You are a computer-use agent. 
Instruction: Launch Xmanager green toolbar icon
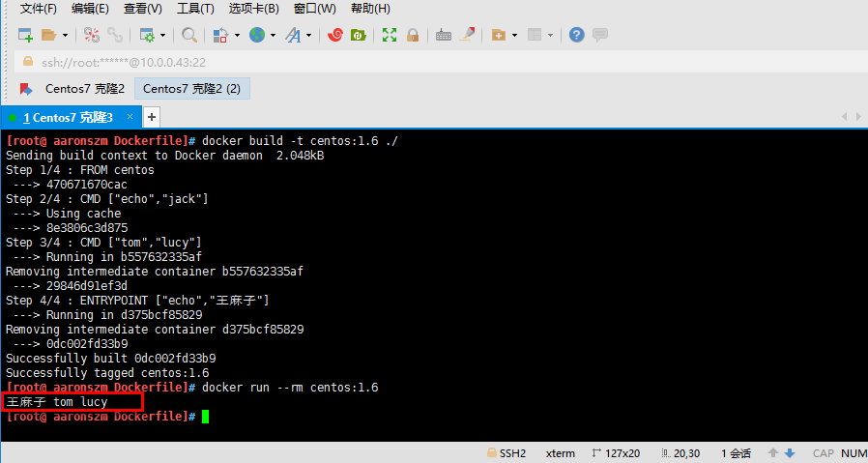pos(359,35)
